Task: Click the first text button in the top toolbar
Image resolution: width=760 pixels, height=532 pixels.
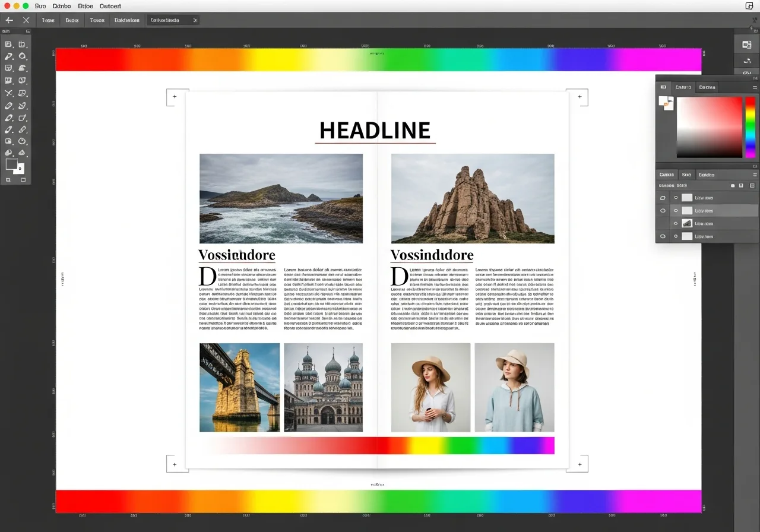Action: click(x=48, y=20)
